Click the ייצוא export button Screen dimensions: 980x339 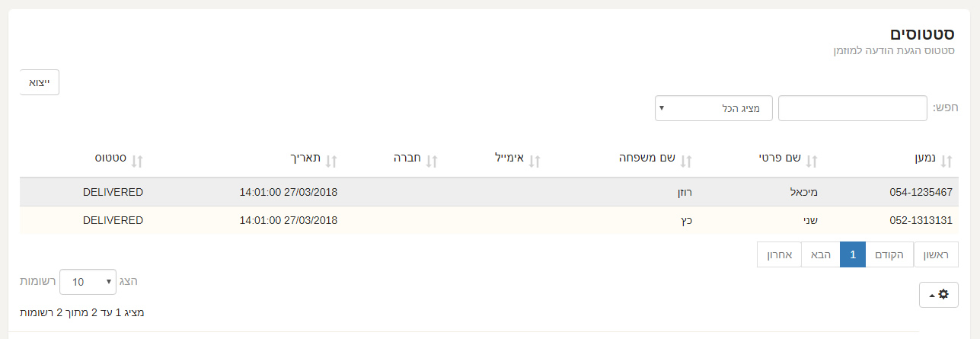tap(40, 82)
